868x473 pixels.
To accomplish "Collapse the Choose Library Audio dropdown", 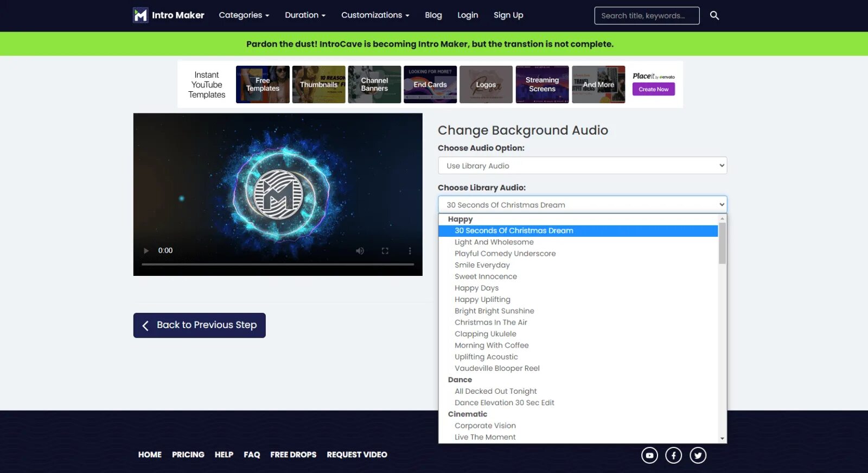I will [582, 205].
